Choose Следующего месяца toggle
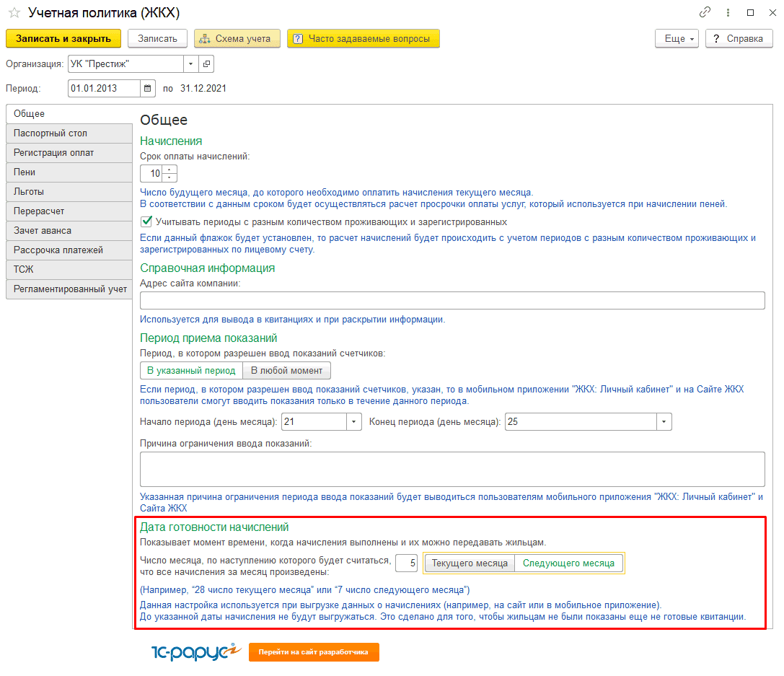 (568, 563)
